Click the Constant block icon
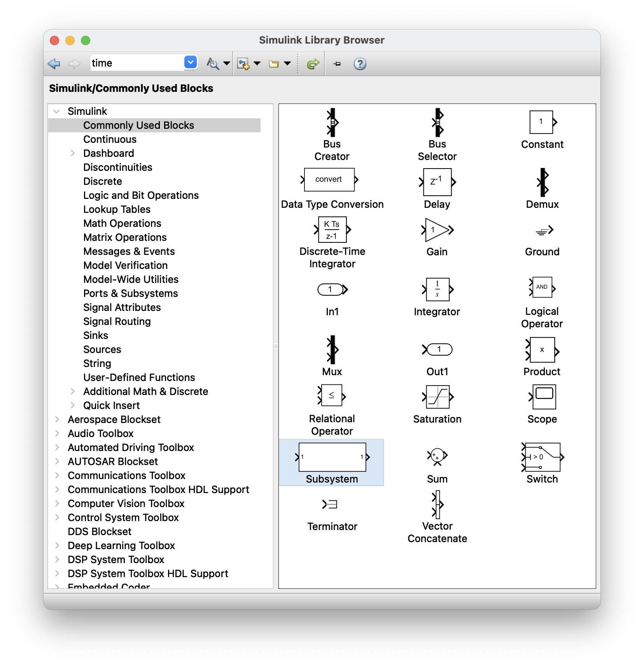 (x=543, y=122)
